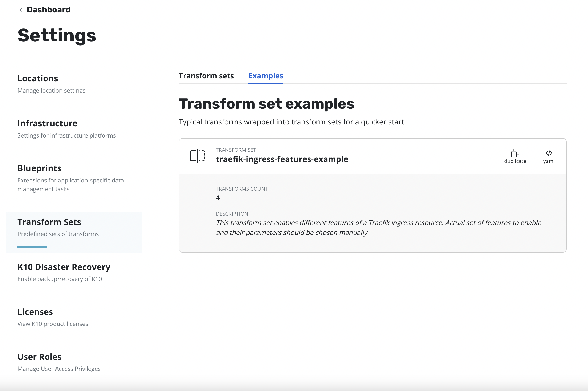Click the transform set icon on the card
588x391 pixels.
(197, 156)
